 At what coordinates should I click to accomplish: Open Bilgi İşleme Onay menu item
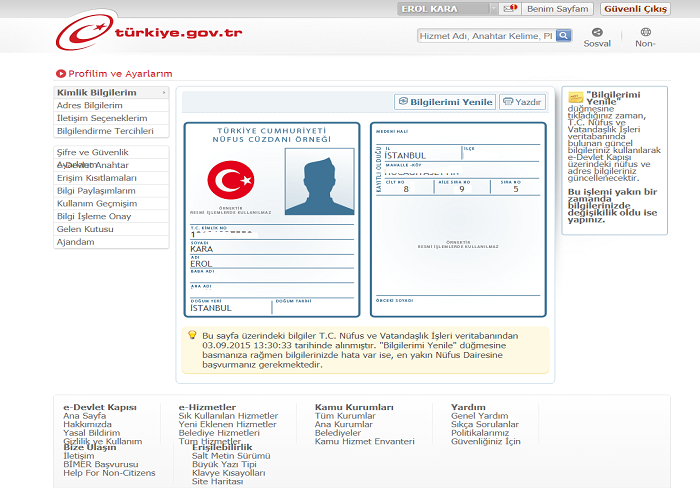click(x=111, y=216)
